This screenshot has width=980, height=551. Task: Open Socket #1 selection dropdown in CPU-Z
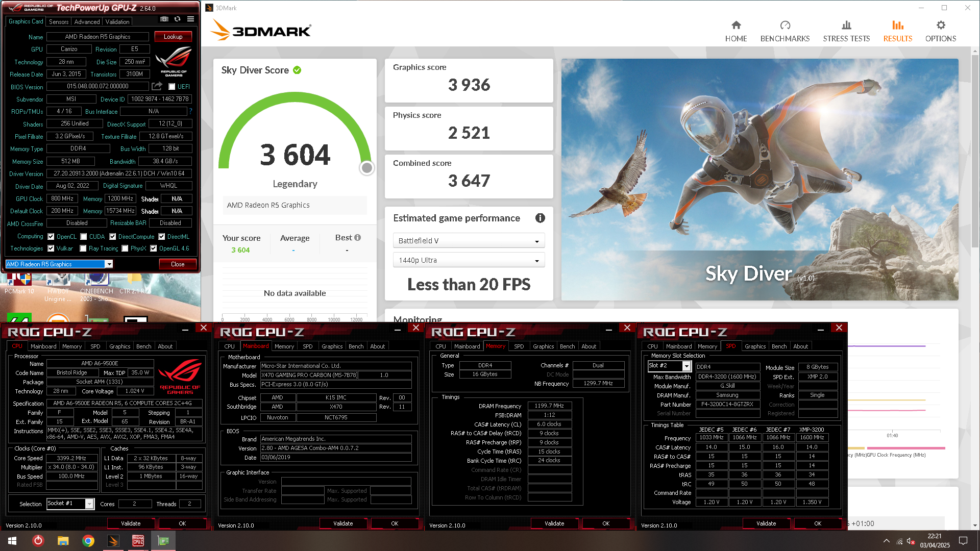coord(70,504)
